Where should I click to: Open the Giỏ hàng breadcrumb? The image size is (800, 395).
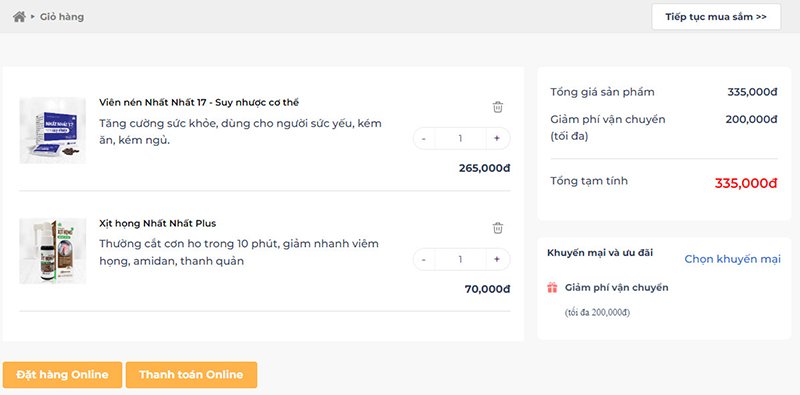(62, 17)
